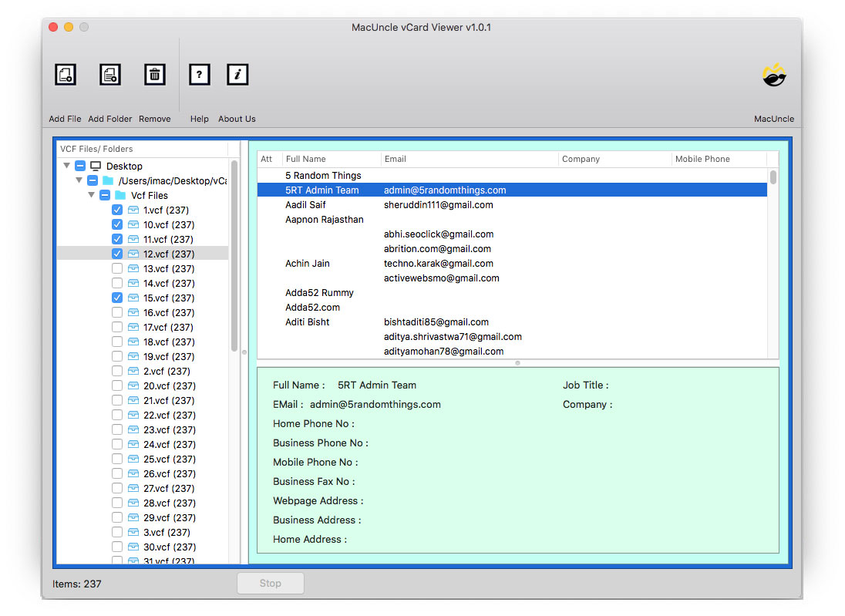845x616 pixels.
Task: Select the Adda52 Rummy contact row
Action: click(512, 293)
